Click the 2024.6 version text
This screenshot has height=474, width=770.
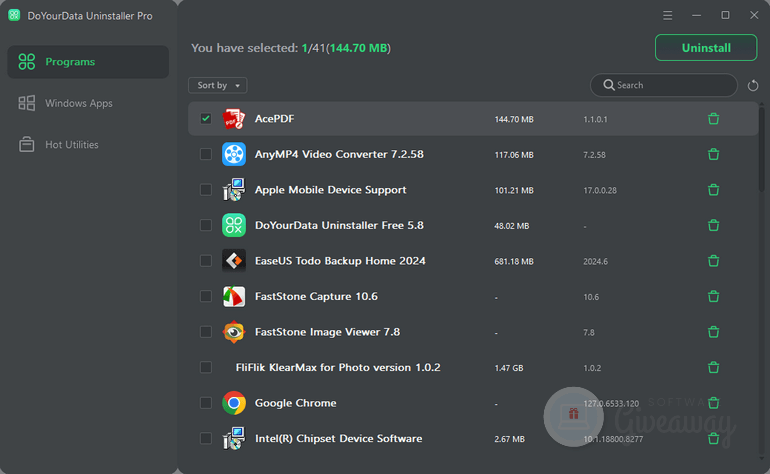[x=595, y=261]
